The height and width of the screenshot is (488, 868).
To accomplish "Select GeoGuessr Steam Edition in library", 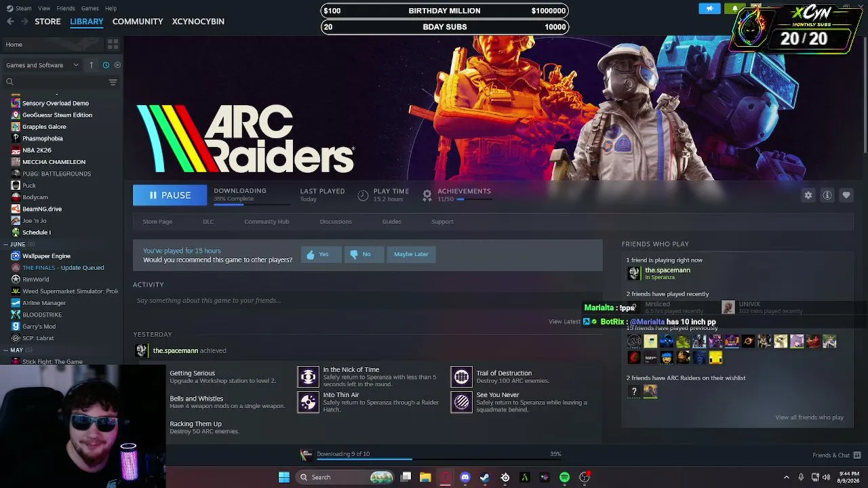I will (57, 115).
